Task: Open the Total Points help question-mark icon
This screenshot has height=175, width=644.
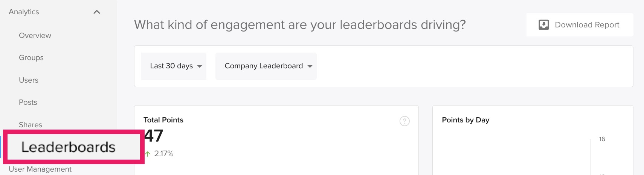Action: pos(404,121)
